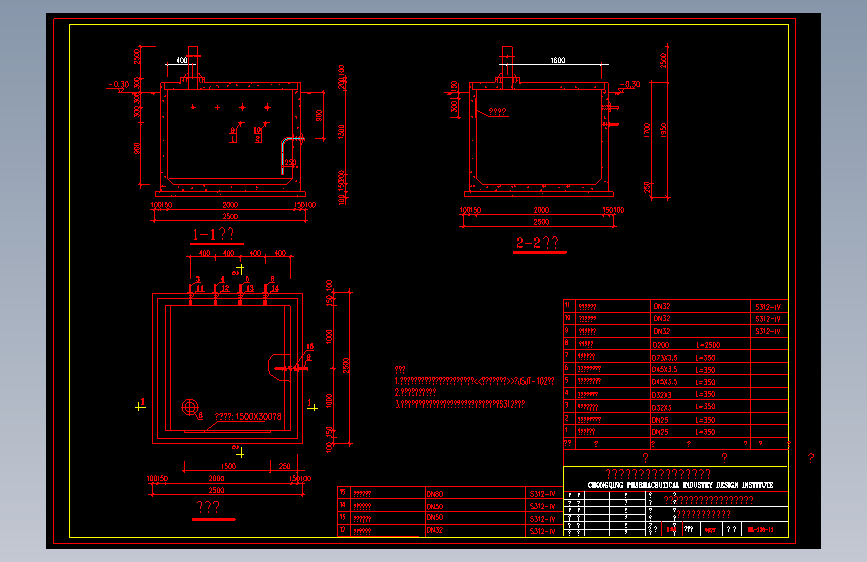Select the '1950' vertical dimension in the 2-2 section
Viewport: 867px width, 562px height.
click(x=663, y=131)
